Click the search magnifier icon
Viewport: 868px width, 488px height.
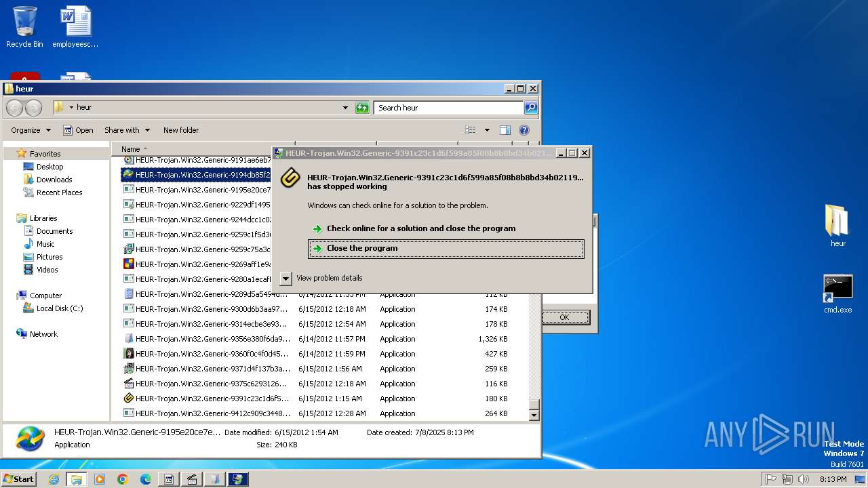(x=531, y=108)
